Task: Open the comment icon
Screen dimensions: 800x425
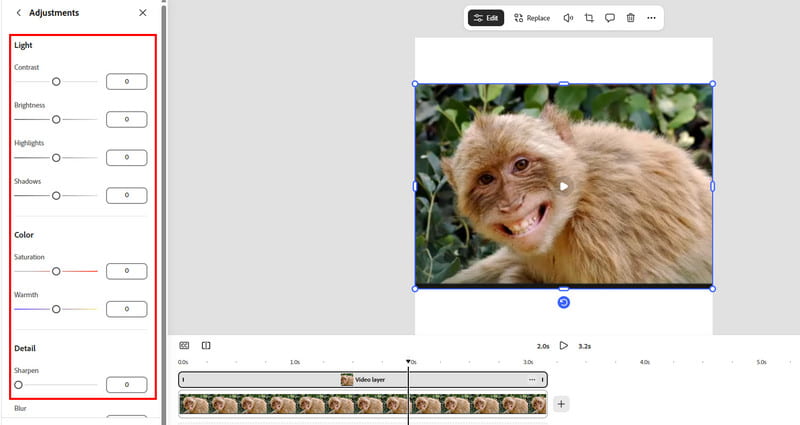Action: 610,18
